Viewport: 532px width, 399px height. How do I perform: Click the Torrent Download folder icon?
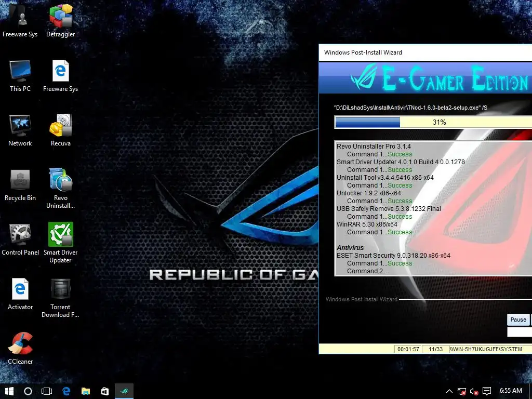click(x=60, y=298)
